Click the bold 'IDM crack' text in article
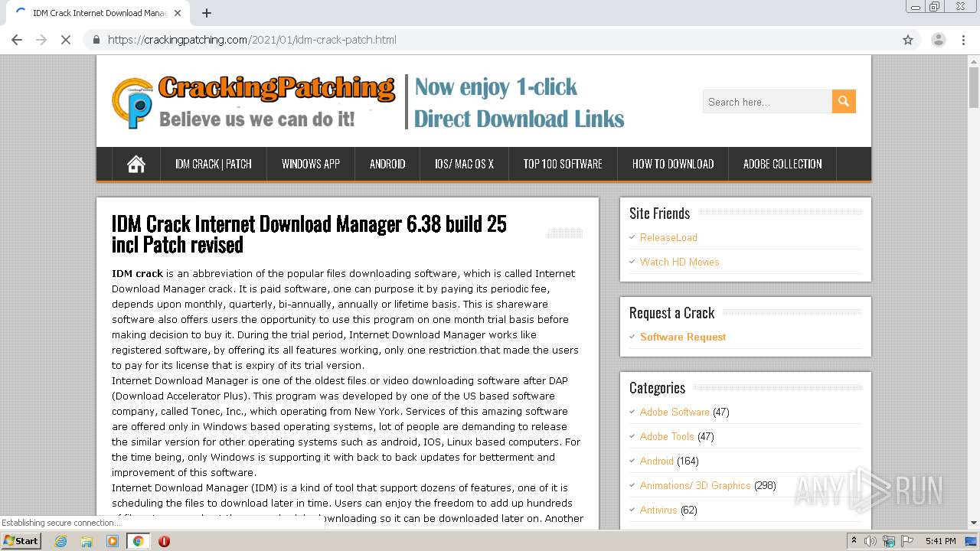Image resolution: width=980 pixels, height=551 pixels. 137,273
